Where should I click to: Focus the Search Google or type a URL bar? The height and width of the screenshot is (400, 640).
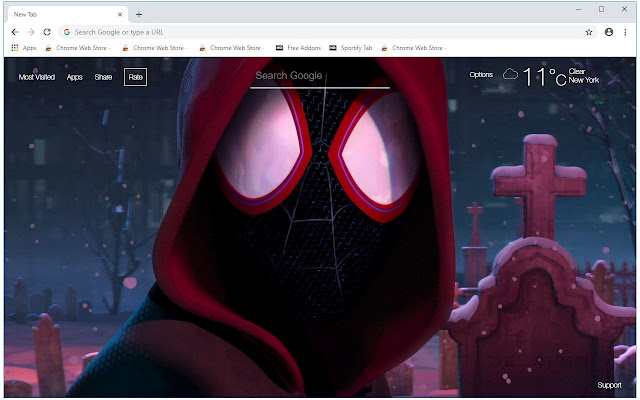tap(329, 32)
